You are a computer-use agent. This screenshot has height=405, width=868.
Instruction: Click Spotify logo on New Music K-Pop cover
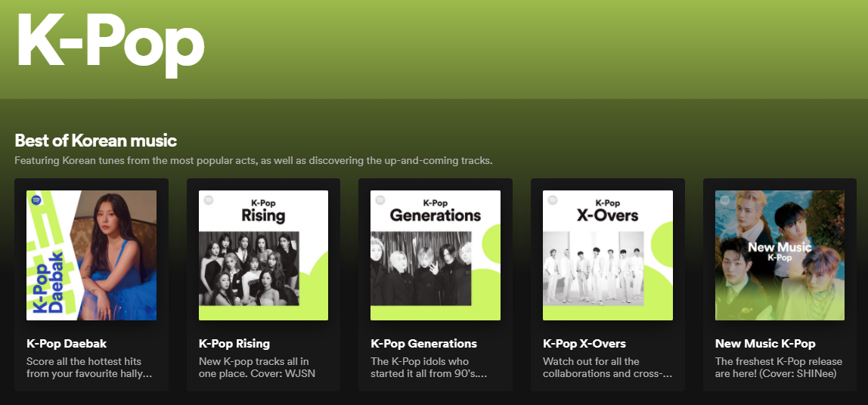click(725, 200)
